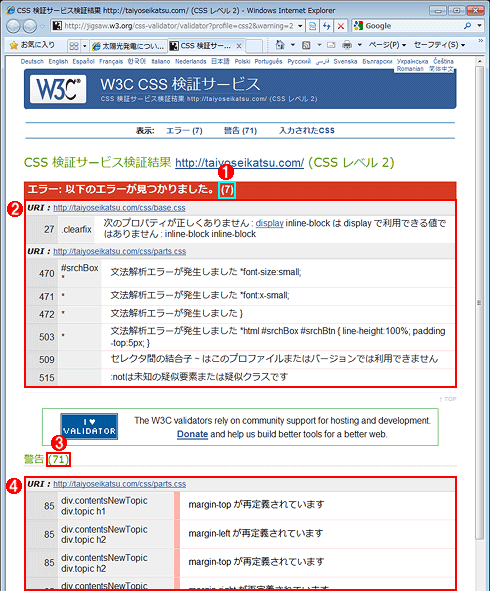Expand the address bar history dropdown
Viewport: 490px width, 591px height.
coord(300,26)
